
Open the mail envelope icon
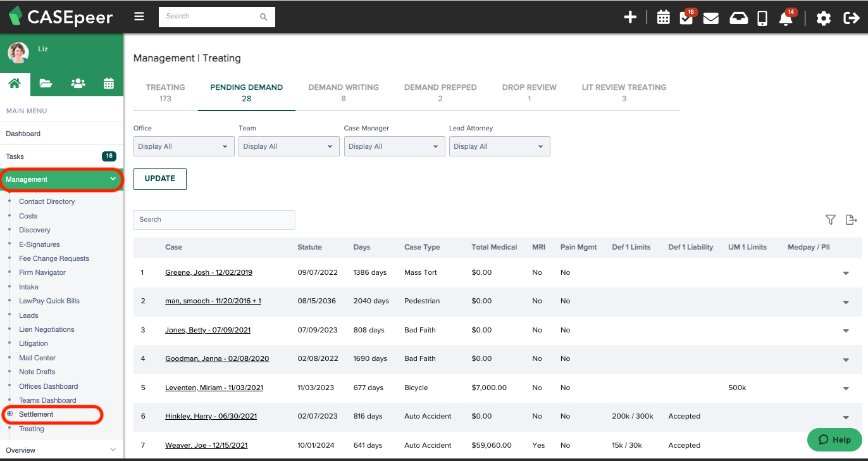710,18
